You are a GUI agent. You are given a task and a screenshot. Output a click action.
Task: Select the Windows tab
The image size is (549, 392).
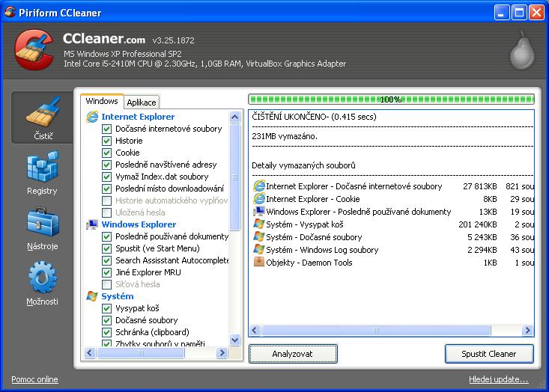[x=102, y=102]
